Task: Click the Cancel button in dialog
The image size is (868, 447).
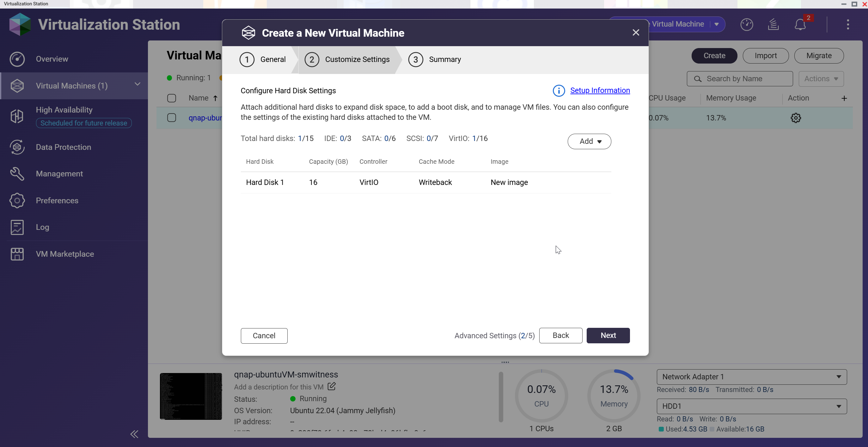Action: 264,335
